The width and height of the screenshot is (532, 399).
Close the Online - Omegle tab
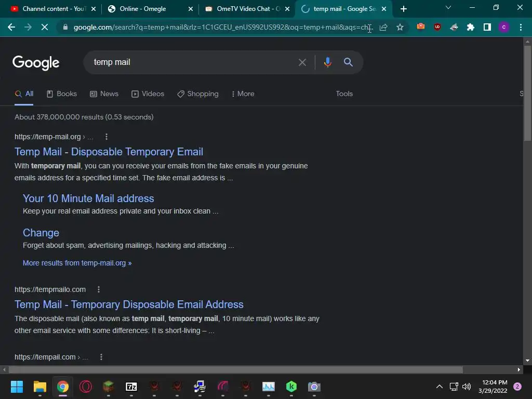point(191,9)
